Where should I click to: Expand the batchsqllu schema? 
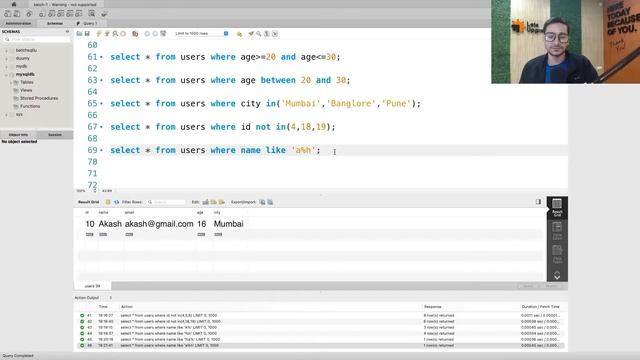[7, 51]
